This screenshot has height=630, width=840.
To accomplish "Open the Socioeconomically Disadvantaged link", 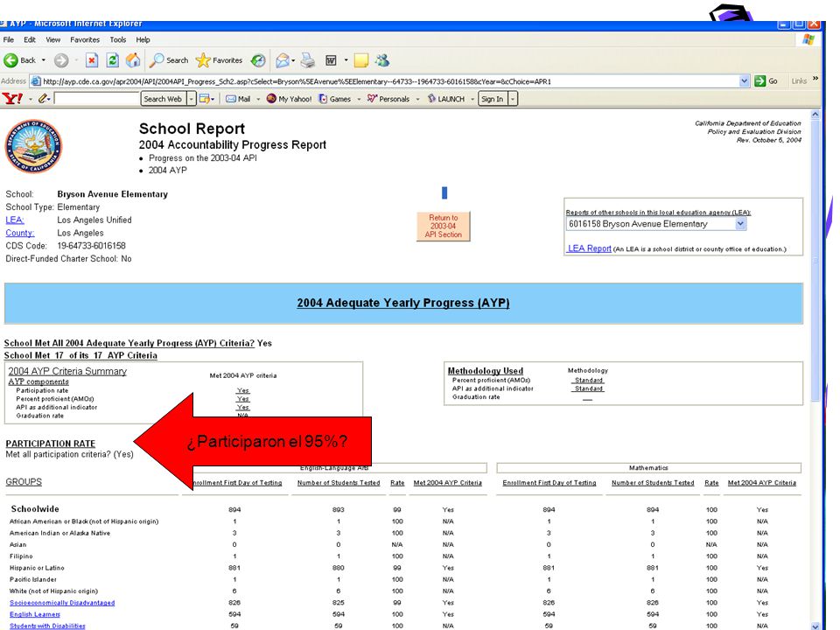I will point(62,603).
